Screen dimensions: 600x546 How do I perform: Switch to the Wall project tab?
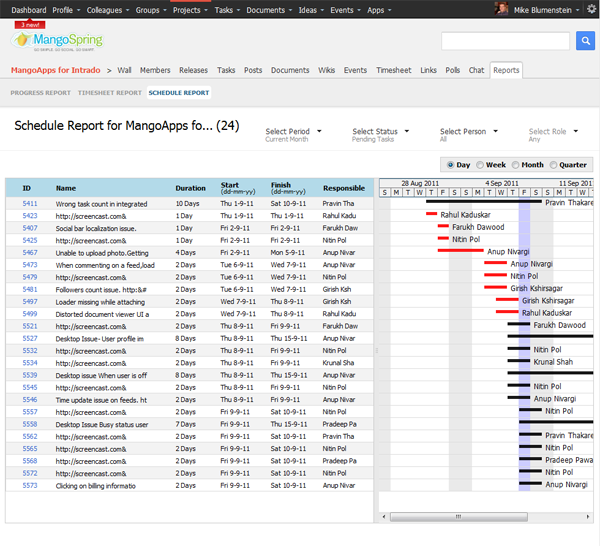point(124,70)
